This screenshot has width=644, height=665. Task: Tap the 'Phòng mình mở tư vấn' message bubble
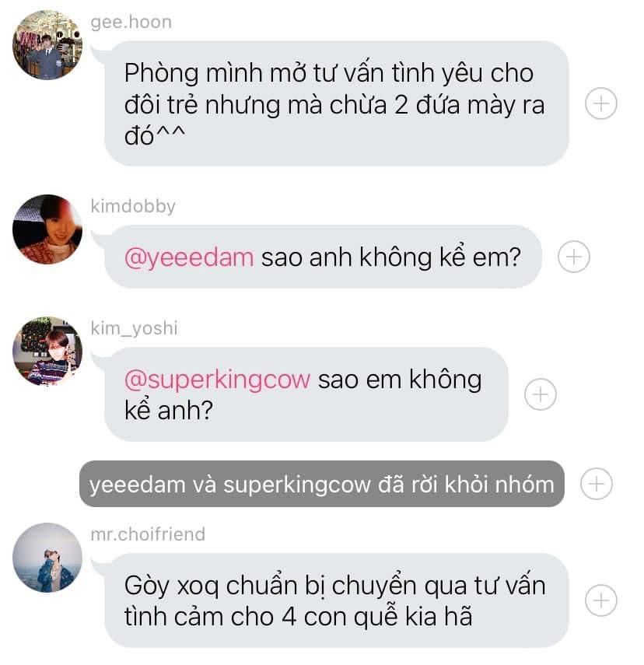tap(337, 103)
